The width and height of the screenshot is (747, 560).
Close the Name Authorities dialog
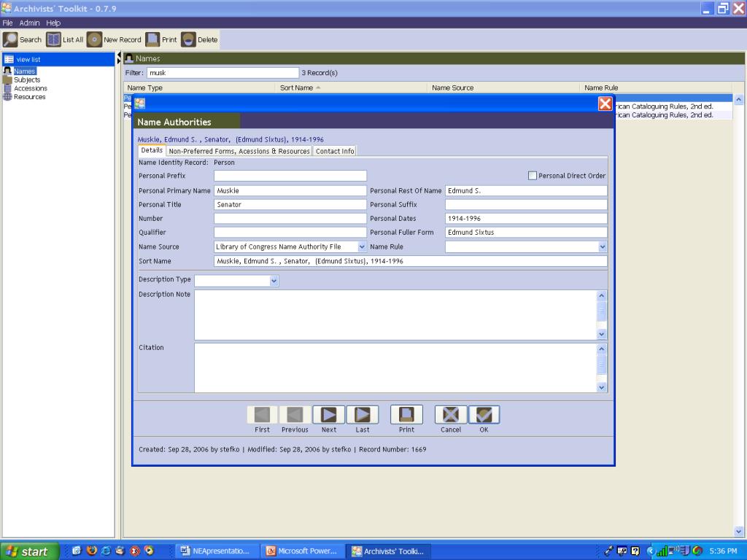pyautogui.click(x=605, y=104)
